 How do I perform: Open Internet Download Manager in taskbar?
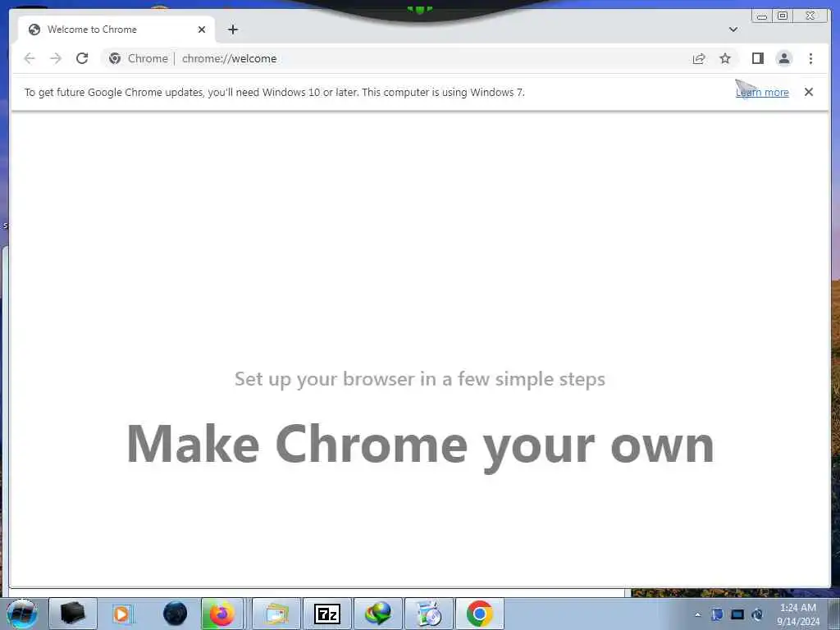coord(377,614)
